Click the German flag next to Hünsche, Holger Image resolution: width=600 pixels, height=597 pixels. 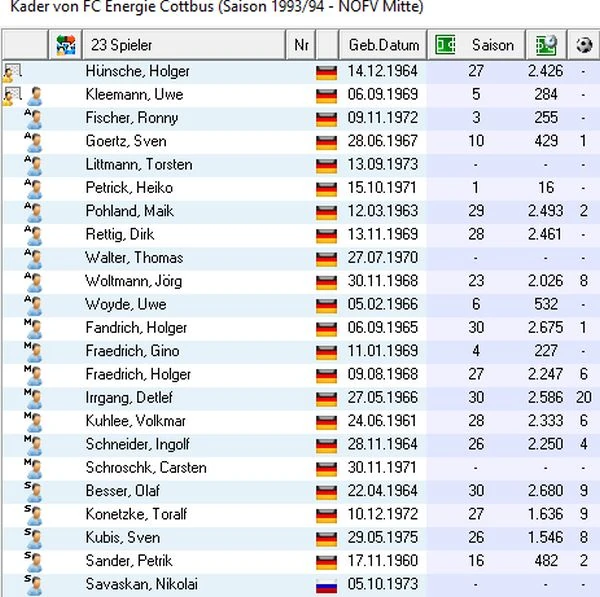(326, 73)
